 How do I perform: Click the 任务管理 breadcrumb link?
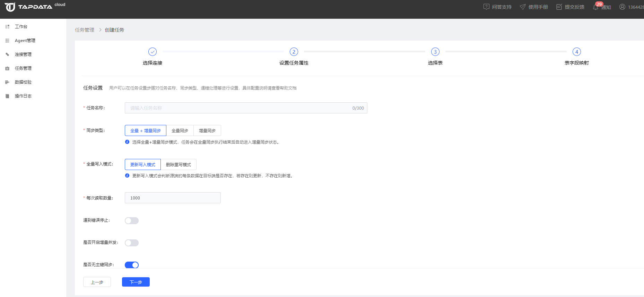[85, 30]
